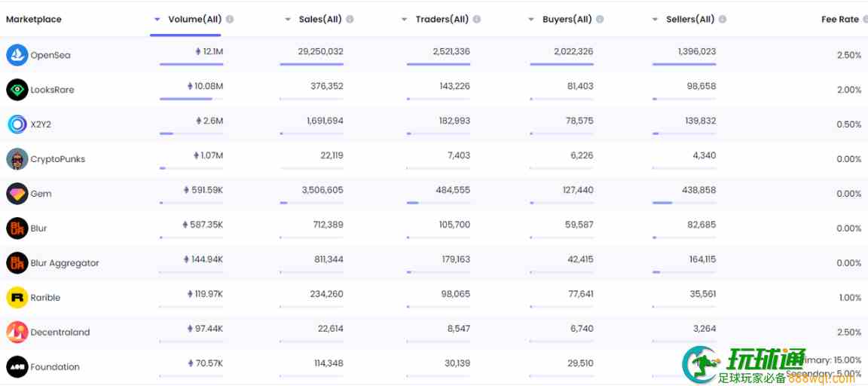Screen dimensions: 868x386
Task: Click Gem traders value 484,555
Action: point(453,190)
